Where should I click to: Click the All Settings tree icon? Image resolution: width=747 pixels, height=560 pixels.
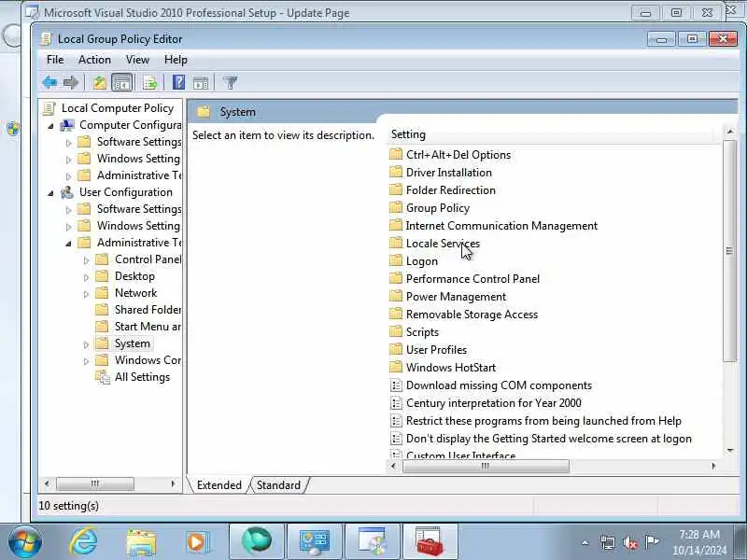(103, 377)
